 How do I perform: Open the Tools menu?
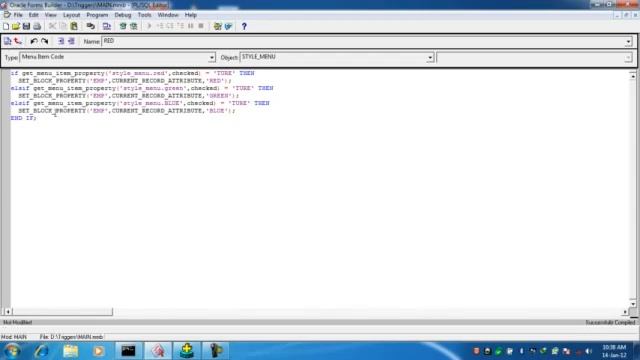pos(144,15)
